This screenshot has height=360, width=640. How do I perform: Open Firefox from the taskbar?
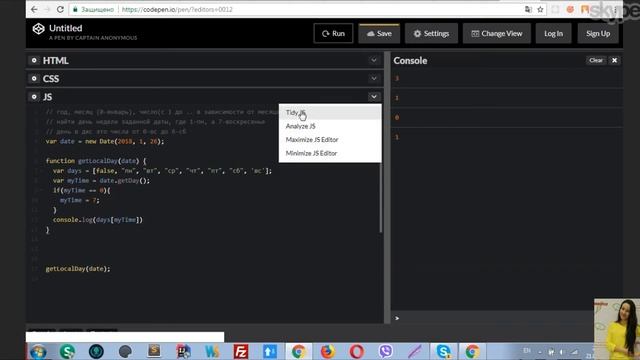pos(327,351)
